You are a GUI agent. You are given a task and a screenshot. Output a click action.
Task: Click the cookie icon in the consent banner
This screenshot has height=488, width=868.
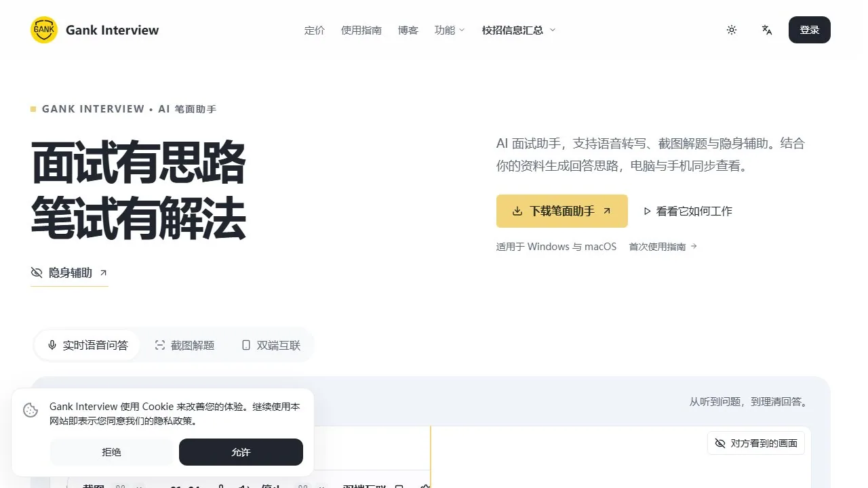click(31, 410)
